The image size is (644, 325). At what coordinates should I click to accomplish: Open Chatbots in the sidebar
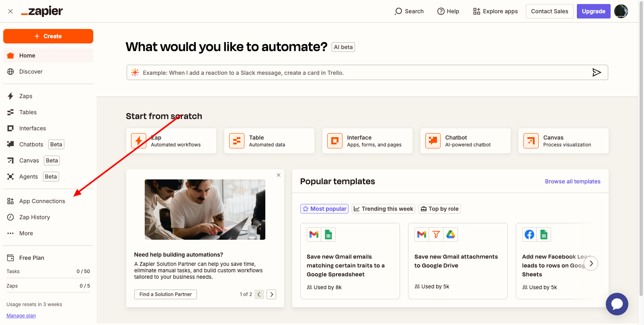[48, 144]
